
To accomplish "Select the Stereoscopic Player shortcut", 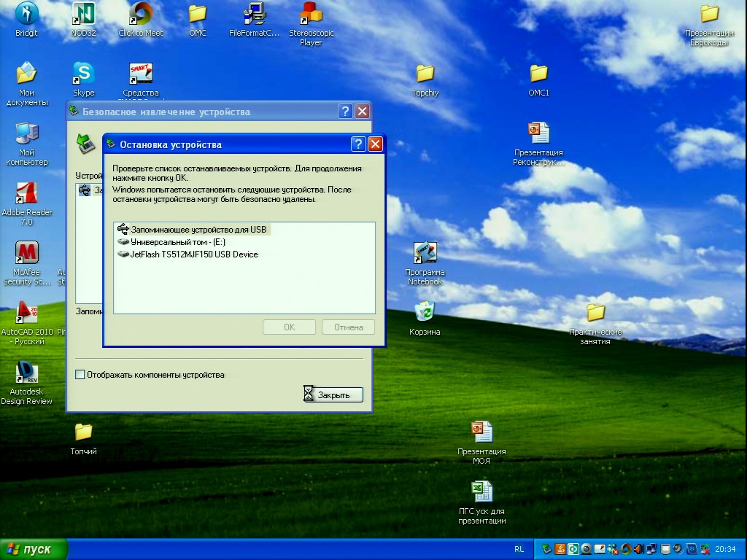I will 311,24.
